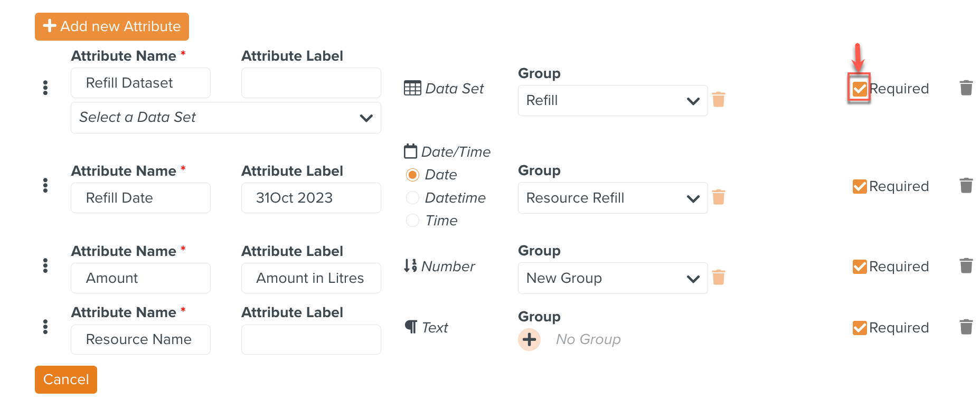
Task: Open the New Group dropdown
Action: click(612, 278)
